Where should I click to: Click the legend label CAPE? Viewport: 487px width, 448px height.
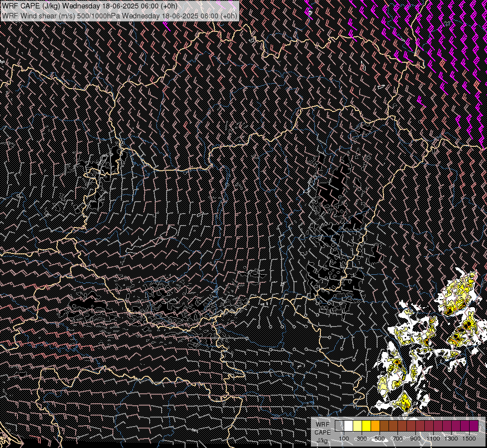tap(322, 433)
